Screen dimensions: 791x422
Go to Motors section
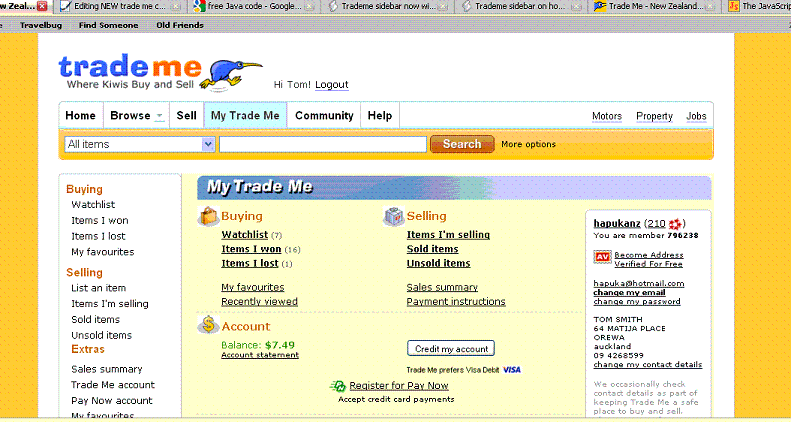(x=607, y=116)
